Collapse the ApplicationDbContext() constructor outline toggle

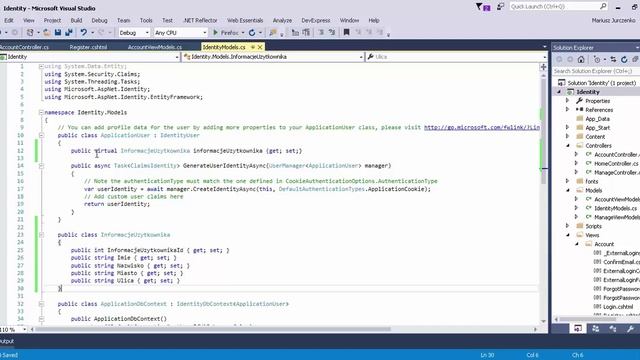(41, 319)
